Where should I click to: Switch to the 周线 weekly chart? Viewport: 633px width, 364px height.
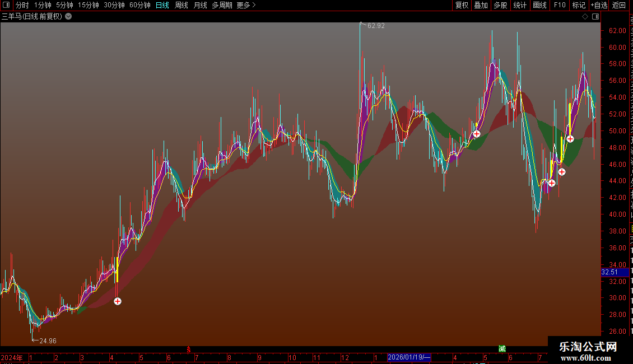[181, 5]
